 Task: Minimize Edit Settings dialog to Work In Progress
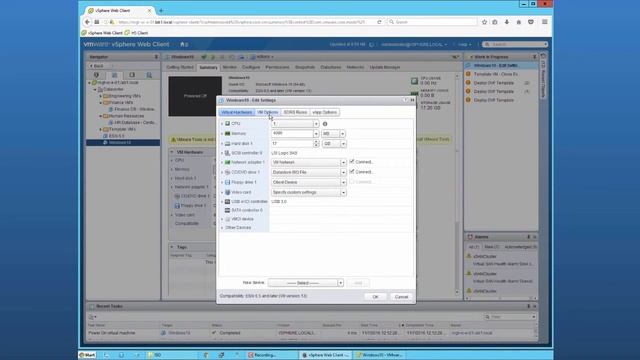coord(412,100)
